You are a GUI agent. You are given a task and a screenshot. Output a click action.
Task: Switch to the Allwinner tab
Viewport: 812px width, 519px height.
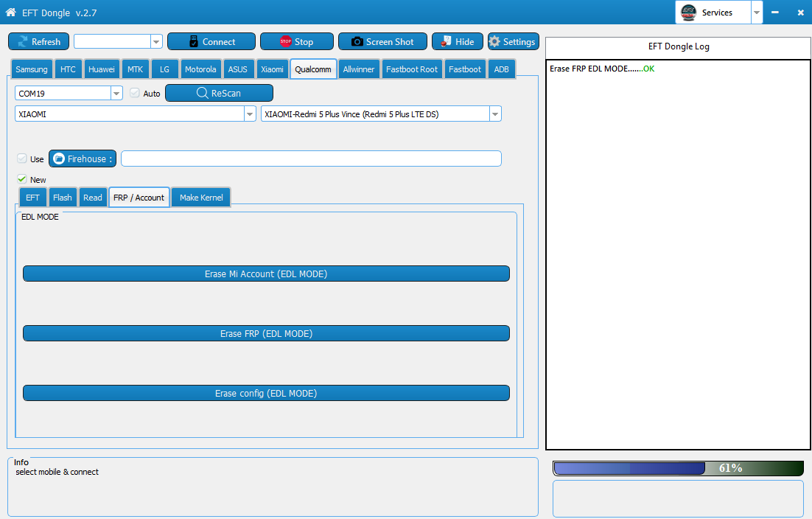click(358, 69)
